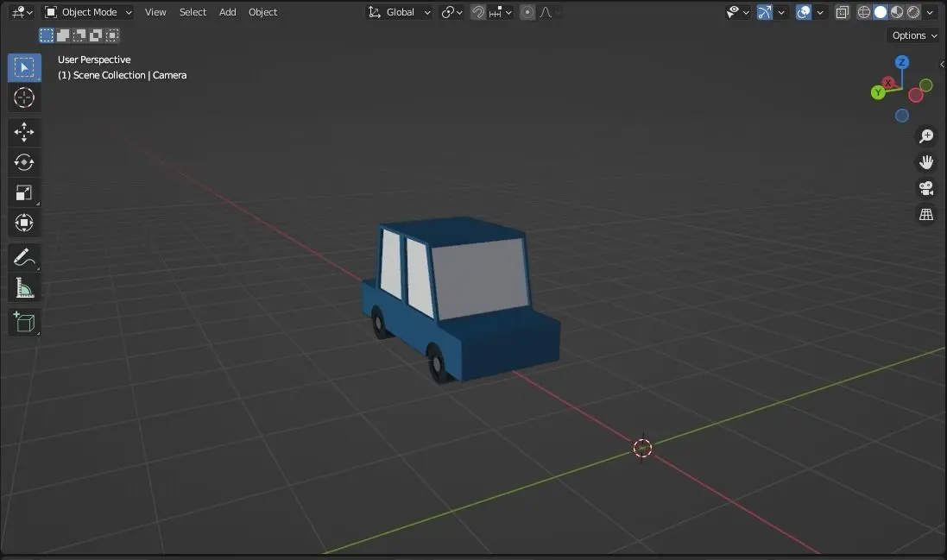Switch to material preview shading
Viewport: 947px width, 560px height.
tap(897, 12)
